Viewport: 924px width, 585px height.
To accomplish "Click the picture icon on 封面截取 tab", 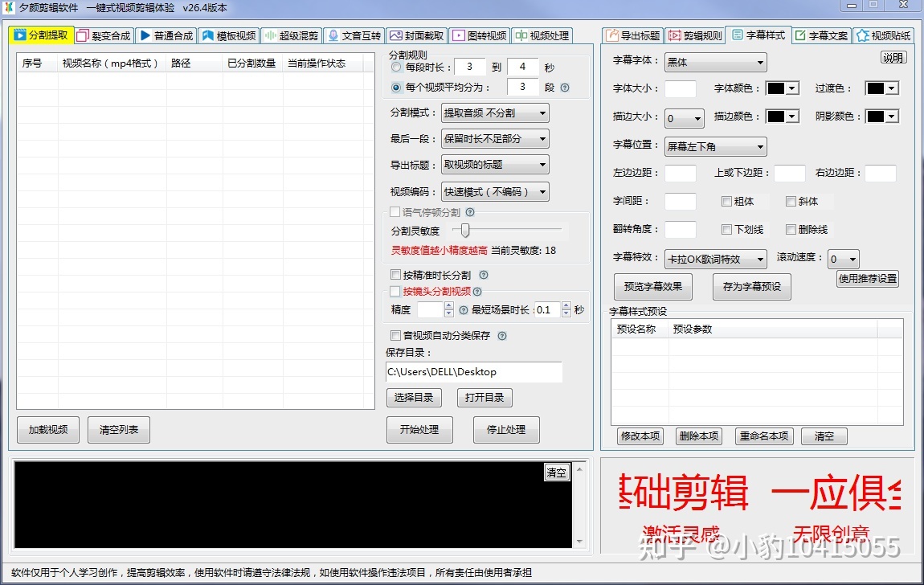I will [x=395, y=36].
